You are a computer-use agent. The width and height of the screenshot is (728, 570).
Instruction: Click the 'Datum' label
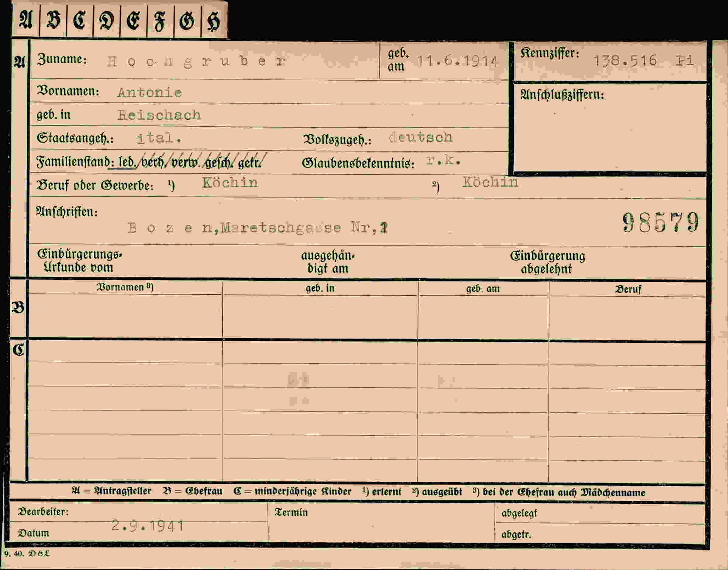click(x=33, y=533)
